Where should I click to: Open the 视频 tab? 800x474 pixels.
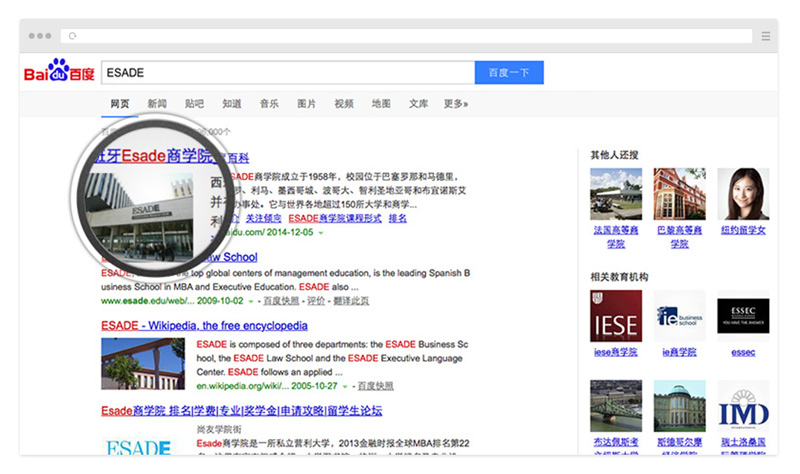pyautogui.click(x=344, y=104)
